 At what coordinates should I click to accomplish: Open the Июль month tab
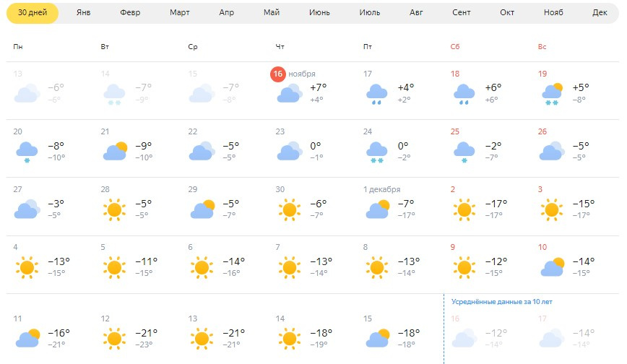coord(370,13)
